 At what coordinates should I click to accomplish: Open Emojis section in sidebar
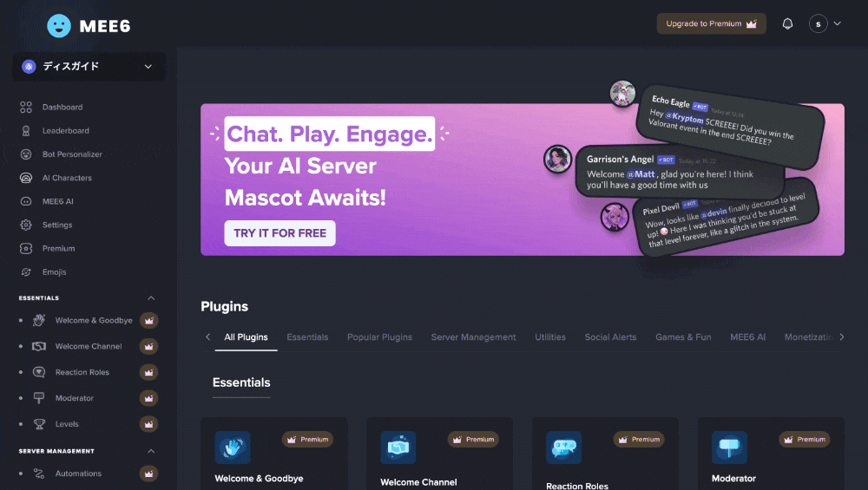pyautogui.click(x=54, y=272)
